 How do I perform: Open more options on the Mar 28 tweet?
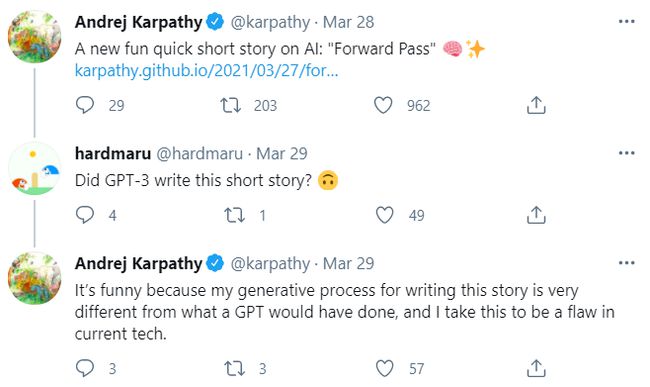[626, 22]
